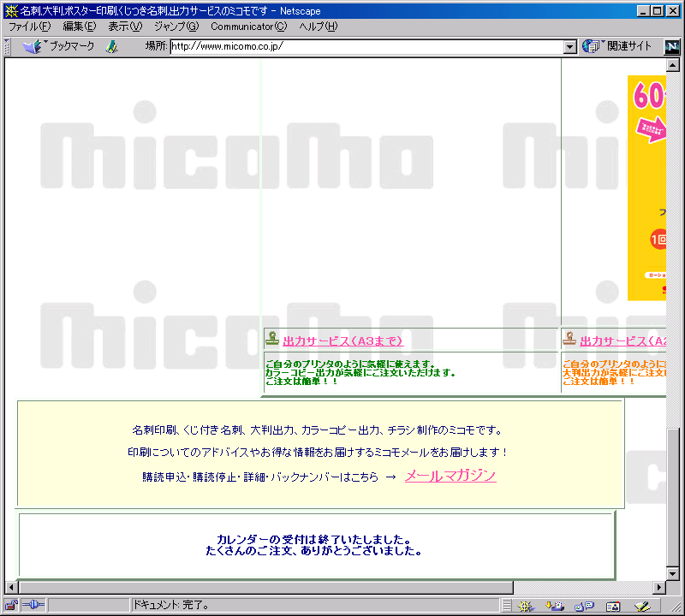
Task: Click the vertical scrollbar thumb
Action: tap(673, 497)
